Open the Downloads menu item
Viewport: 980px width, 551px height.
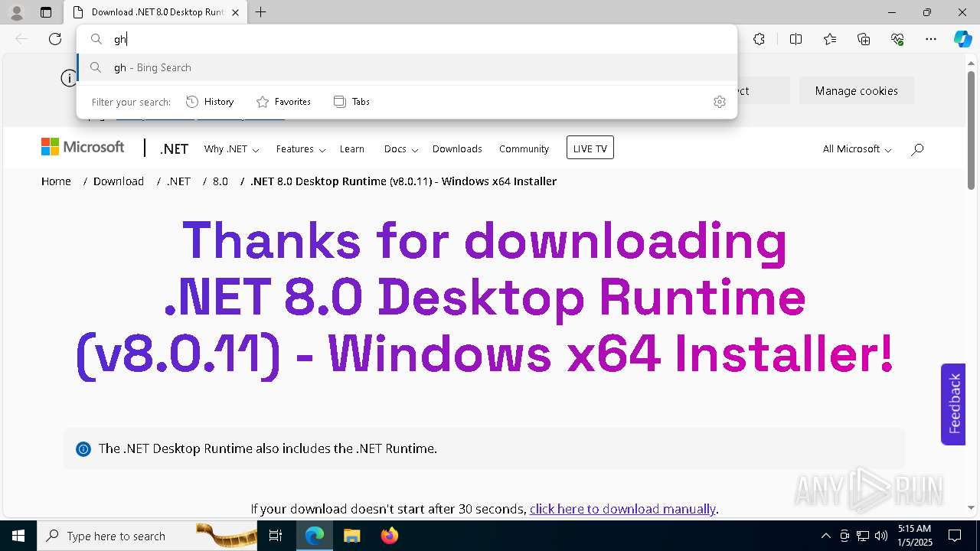457,149
